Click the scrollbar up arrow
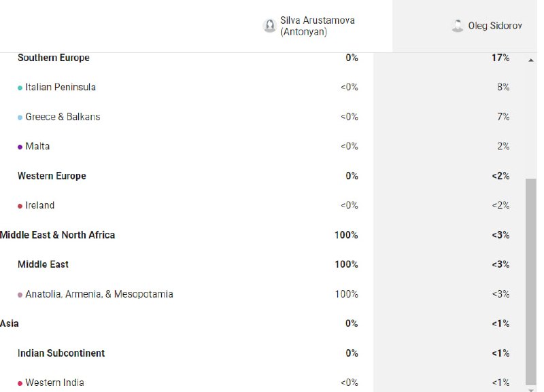 pos(531,60)
